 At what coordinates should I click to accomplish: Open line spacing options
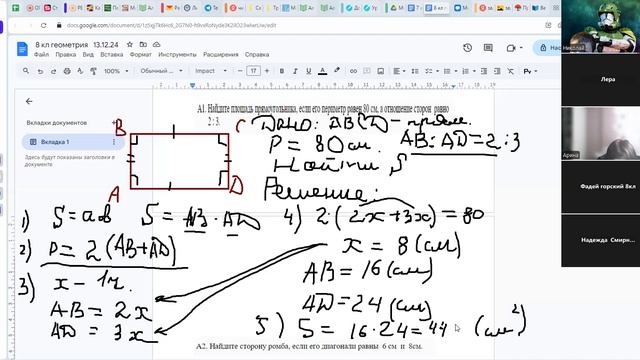pyautogui.click(x=415, y=71)
